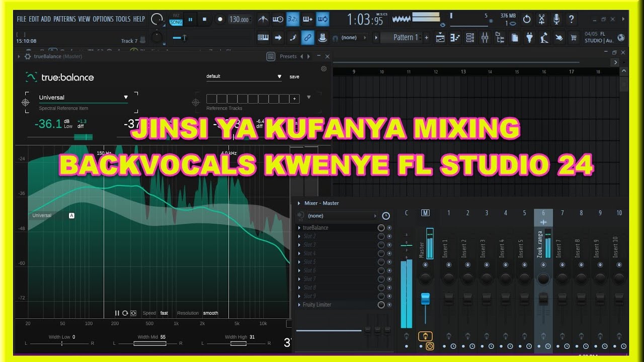Screen dimensions: 644x362
Task: Expand the trueBalance slot arrow in the mixer
Action: [x=299, y=228]
